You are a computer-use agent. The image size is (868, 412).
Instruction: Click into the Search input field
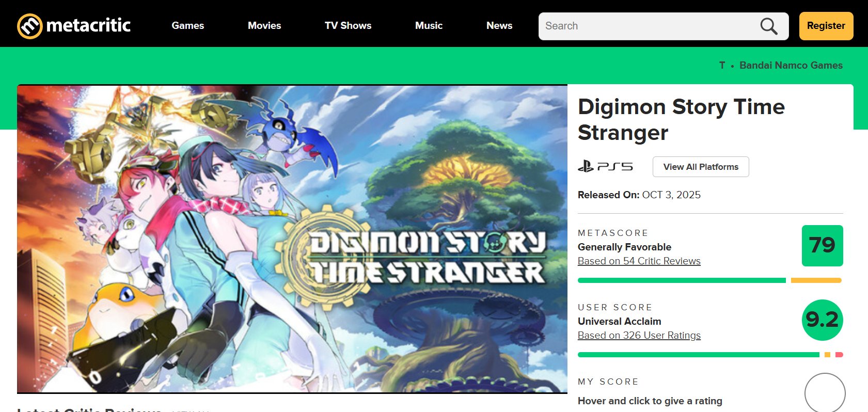(648, 26)
